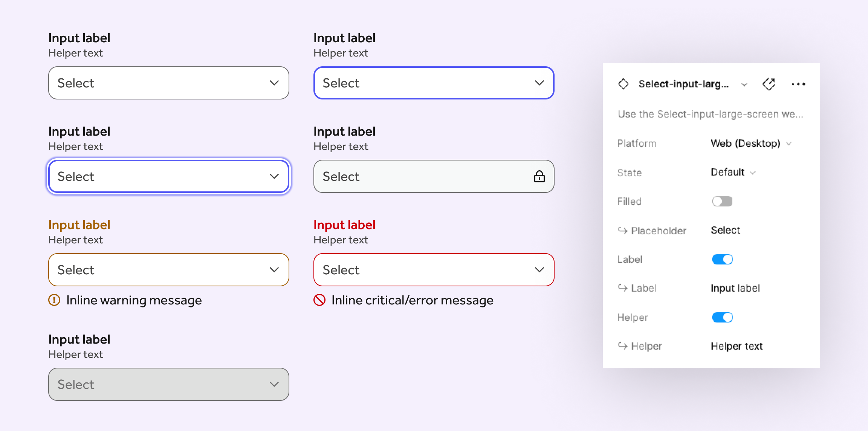Image resolution: width=868 pixels, height=431 pixels.
Task: Edit the Helper text property value
Action: (737, 346)
